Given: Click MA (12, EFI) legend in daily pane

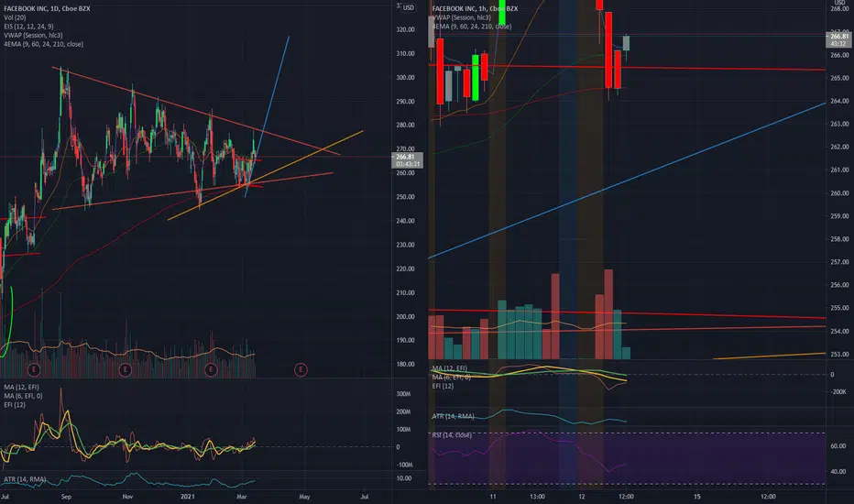Looking at the screenshot, I should pyautogui.click(x=21, y=387).
